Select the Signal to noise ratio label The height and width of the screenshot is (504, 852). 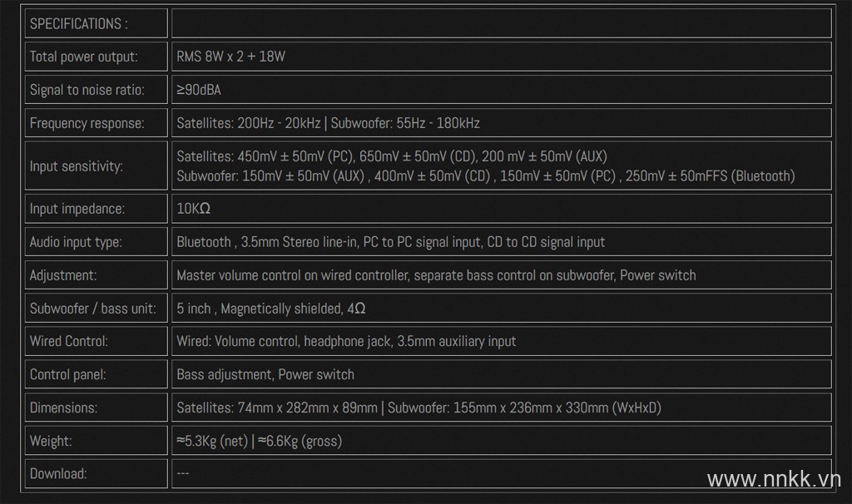click(87, 90)
